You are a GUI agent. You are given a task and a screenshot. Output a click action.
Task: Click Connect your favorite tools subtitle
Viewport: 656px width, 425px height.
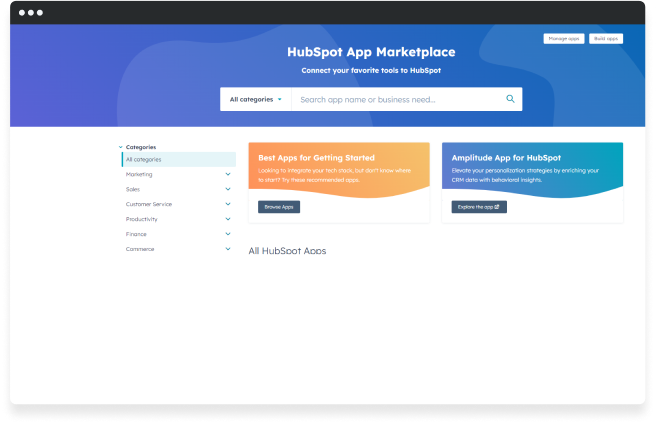(x=371, y=70)
